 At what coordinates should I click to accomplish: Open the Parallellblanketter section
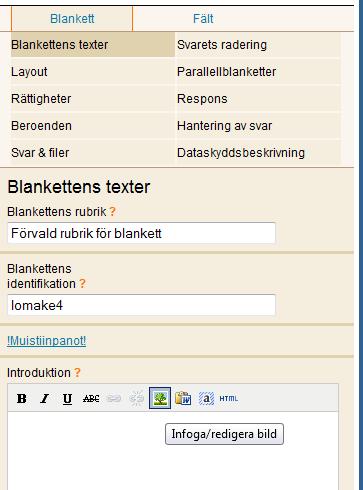coord(258,72)
